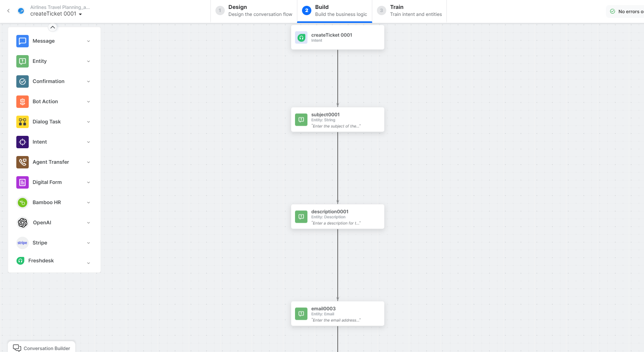Switch to the Train tab
644x352 pixels.
411,11
